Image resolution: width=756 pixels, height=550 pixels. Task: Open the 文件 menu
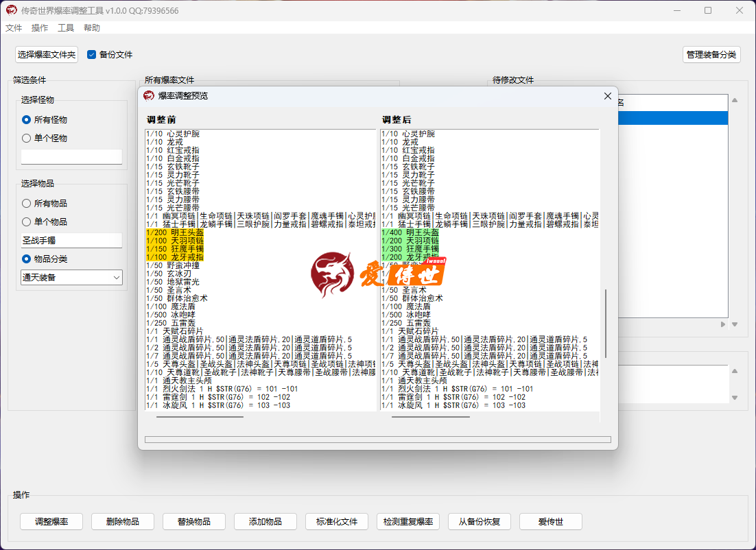click(x=14, y=28)
